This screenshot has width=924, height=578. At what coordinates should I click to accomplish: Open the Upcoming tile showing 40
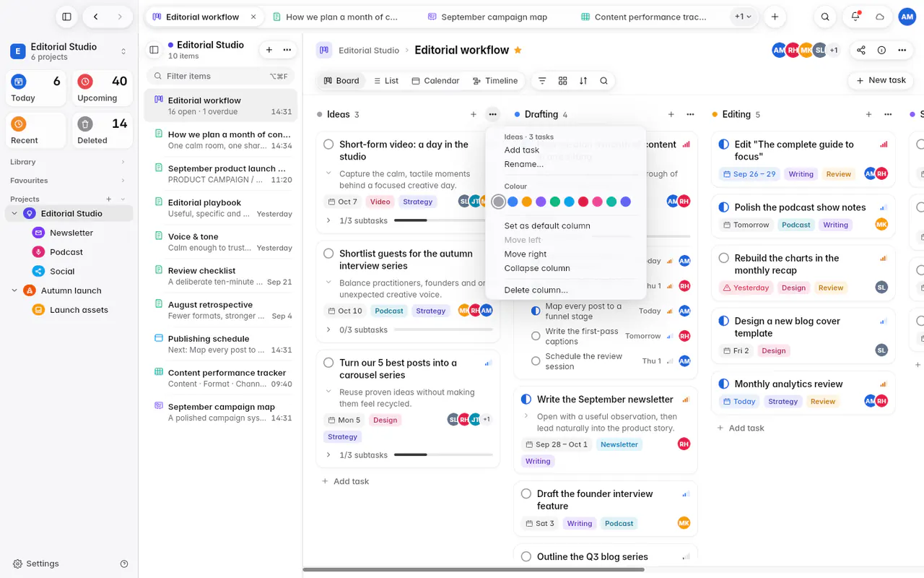click(x=103, y=89)
